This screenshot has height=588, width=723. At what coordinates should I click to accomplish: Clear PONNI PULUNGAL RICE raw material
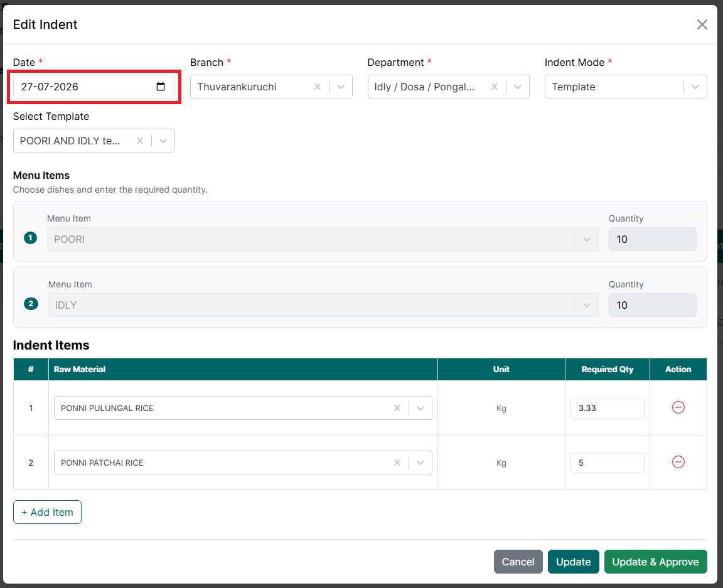(397, 408)
